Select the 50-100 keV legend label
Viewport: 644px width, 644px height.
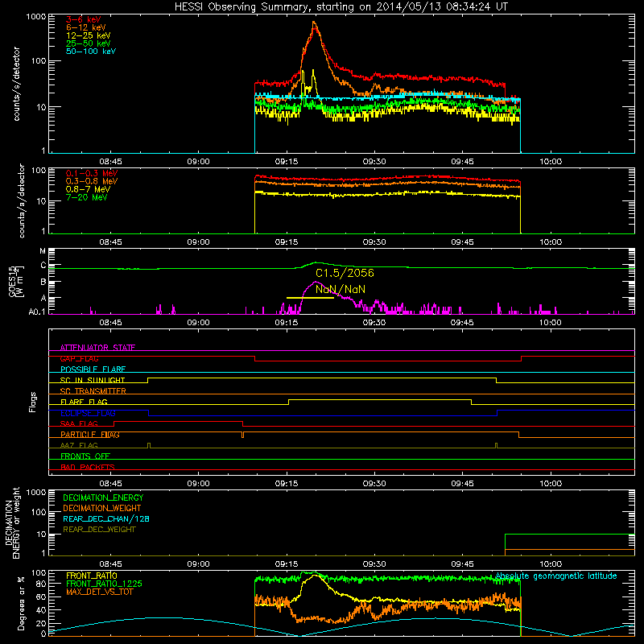click(91, 52)
